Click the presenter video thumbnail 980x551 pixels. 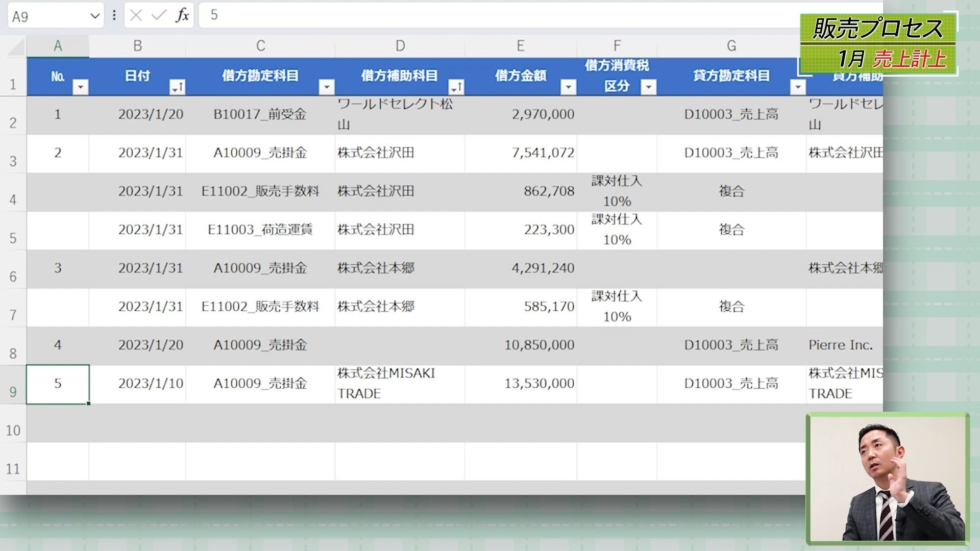(x=887, y=478)
